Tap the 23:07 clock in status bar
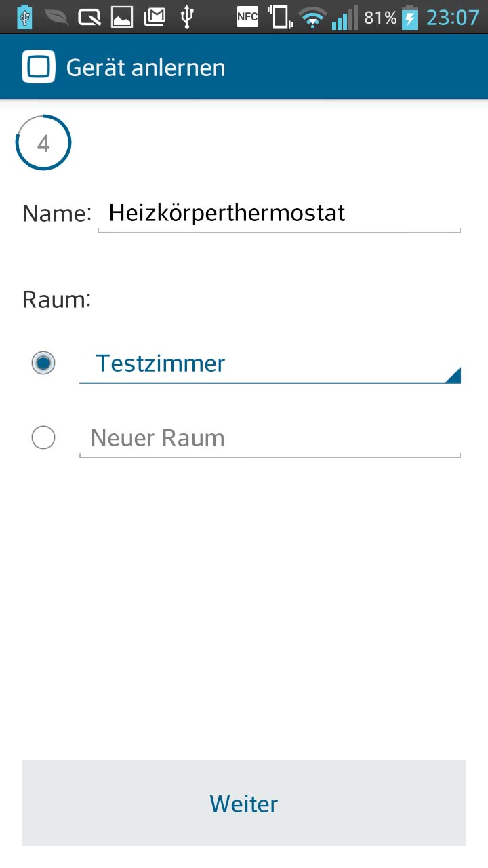 click(x=452, y=18)
